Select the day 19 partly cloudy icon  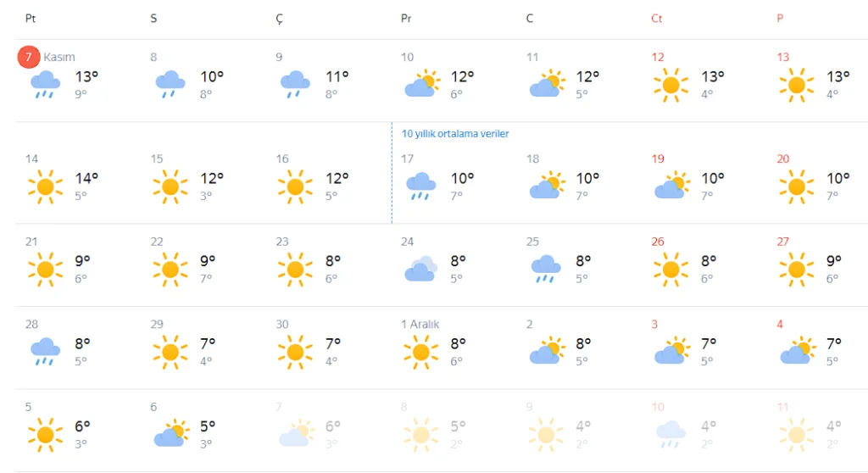tap(670, 186)
